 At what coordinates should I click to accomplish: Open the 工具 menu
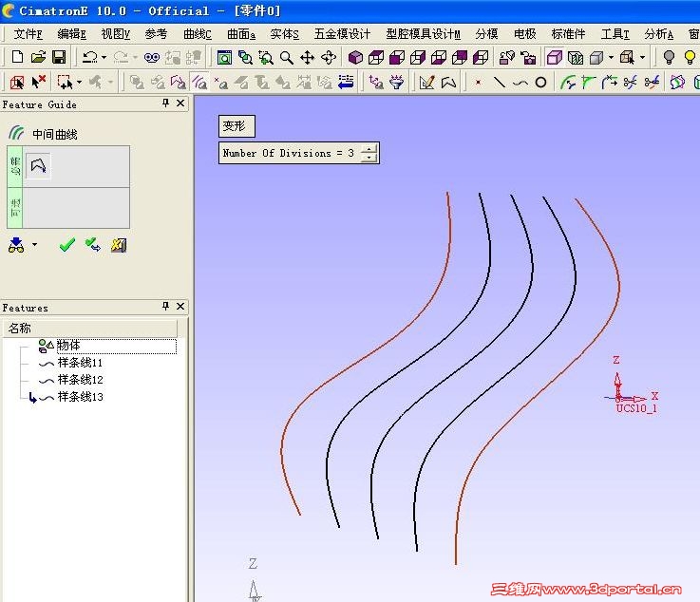[615, 34]
